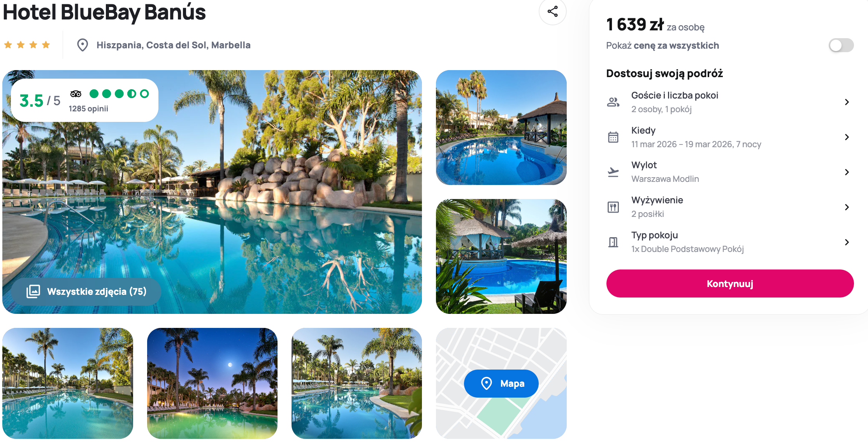Image resolution: width=868 pixels, height=442 pixels.
Task: Click the share icon button
Action: click(552, 11)
